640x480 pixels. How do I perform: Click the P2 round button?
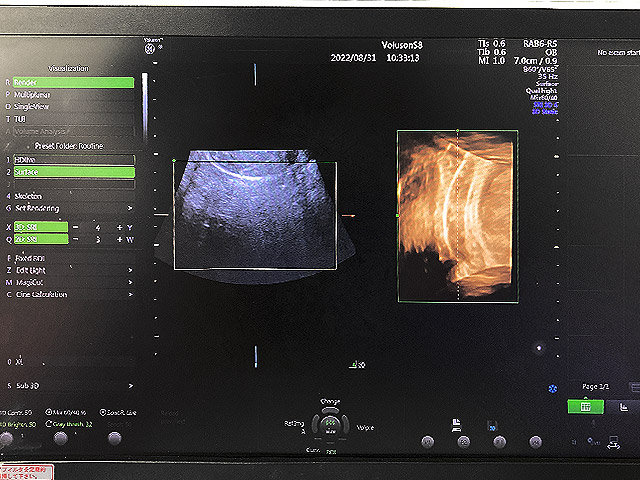click(x=464, y=442)
